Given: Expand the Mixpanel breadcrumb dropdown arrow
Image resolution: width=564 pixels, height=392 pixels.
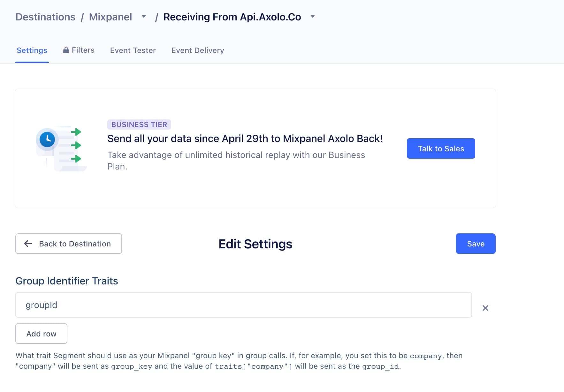Looking at the screenshot, I should tap(144, 17).
